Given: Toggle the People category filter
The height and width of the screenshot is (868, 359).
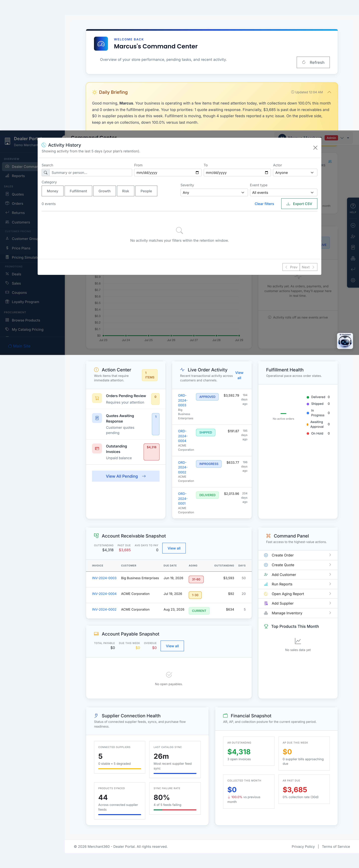Looking at the screenshot, I should pyautogui.click(x=146, y=191).
